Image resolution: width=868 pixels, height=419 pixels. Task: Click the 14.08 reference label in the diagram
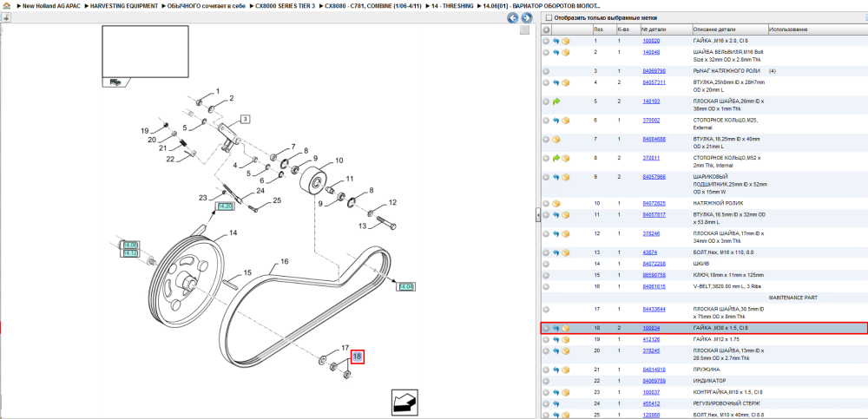(131, 245)
